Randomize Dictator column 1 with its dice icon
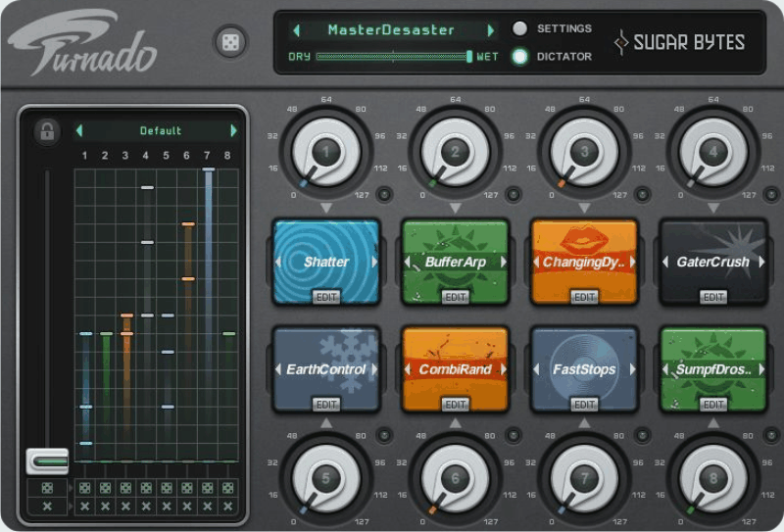Image resolution: width=784 pixels, height=532 pixels. [x=84, y=488]
